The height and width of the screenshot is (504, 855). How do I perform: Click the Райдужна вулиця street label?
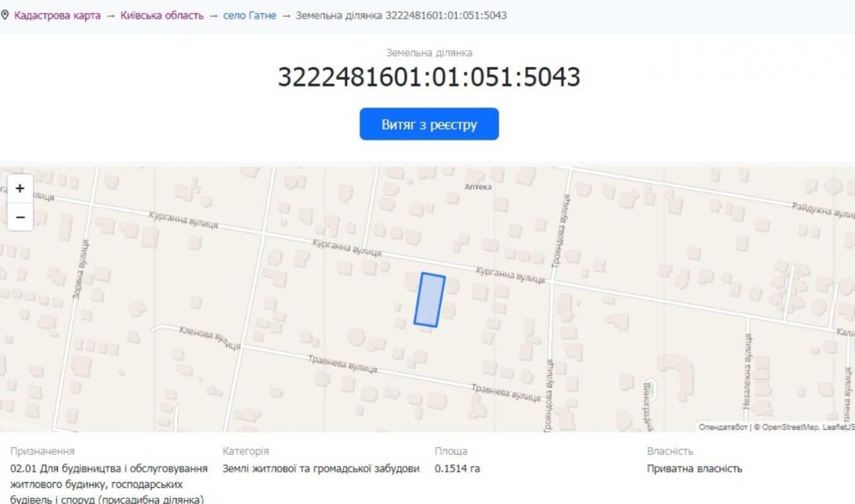(x=822, y=211)
